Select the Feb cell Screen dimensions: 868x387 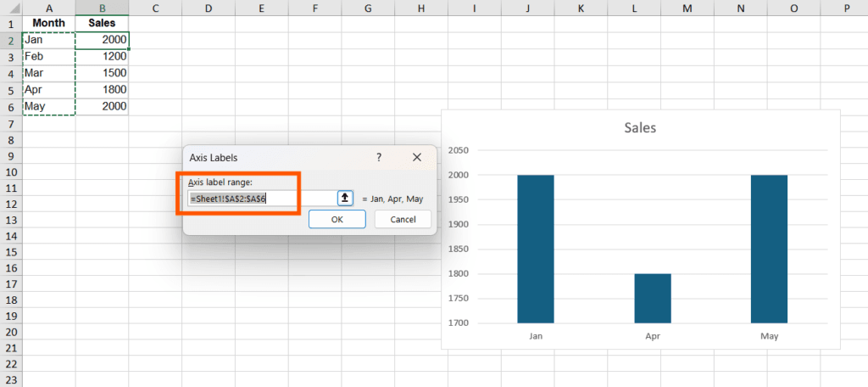48,57
